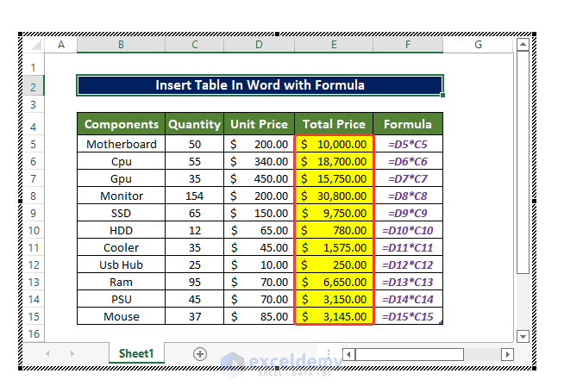This screenshot has width=564, height=392.
Task: Click the sheet tab bar split handle dots
Action: (x=329, y=353)
